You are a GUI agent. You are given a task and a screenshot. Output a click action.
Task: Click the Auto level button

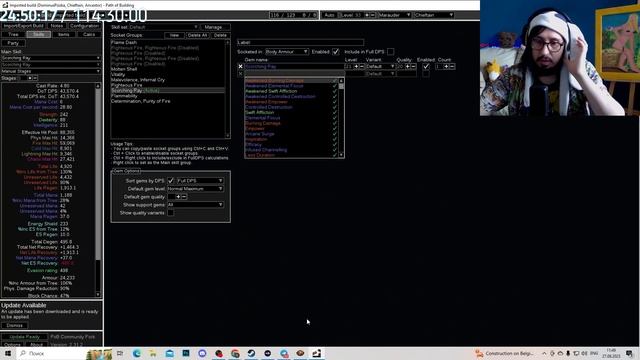[x=330, y=15]
